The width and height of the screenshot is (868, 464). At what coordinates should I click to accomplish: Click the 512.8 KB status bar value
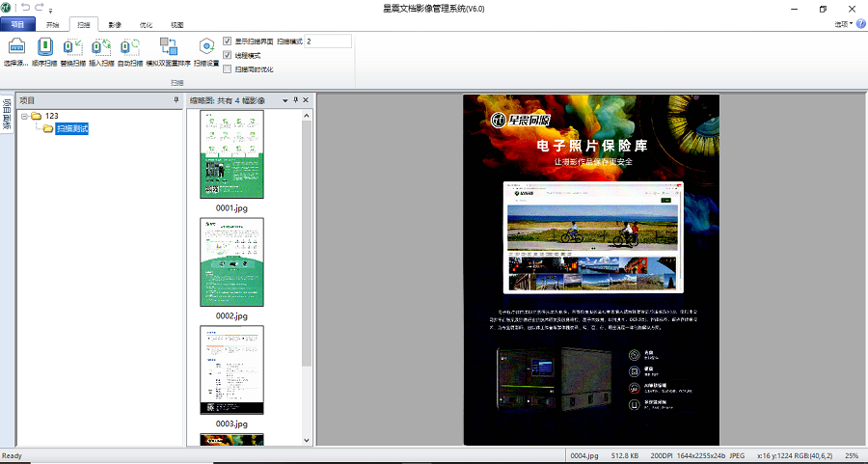pyautogui.click(x=624, y=455)
